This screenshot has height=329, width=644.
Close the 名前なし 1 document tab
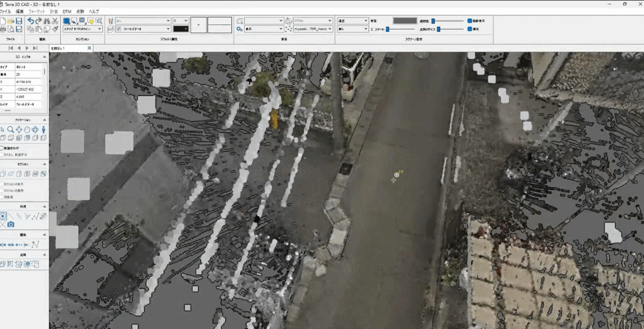pos(89,48)
